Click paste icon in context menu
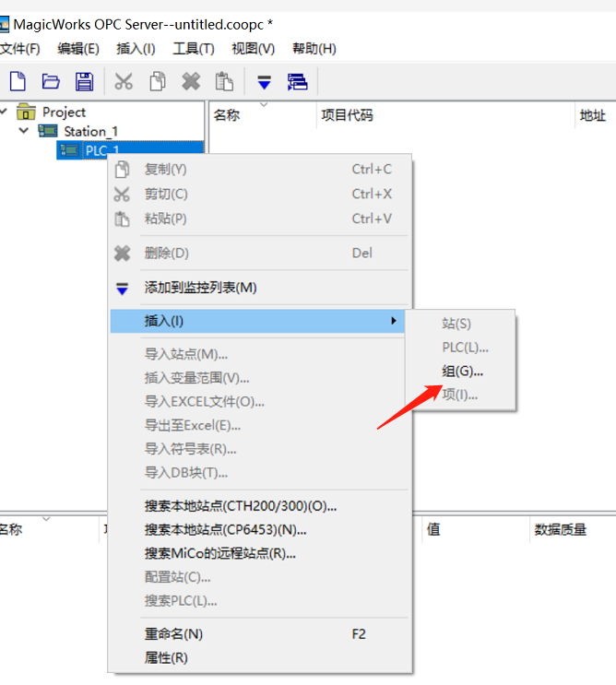616x685 pixels. [x=122, y=218]
